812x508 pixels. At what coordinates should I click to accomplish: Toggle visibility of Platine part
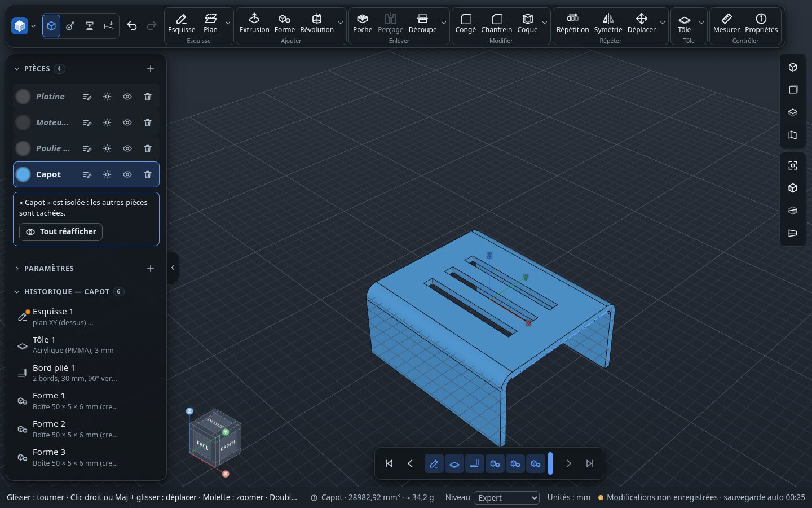127,97
